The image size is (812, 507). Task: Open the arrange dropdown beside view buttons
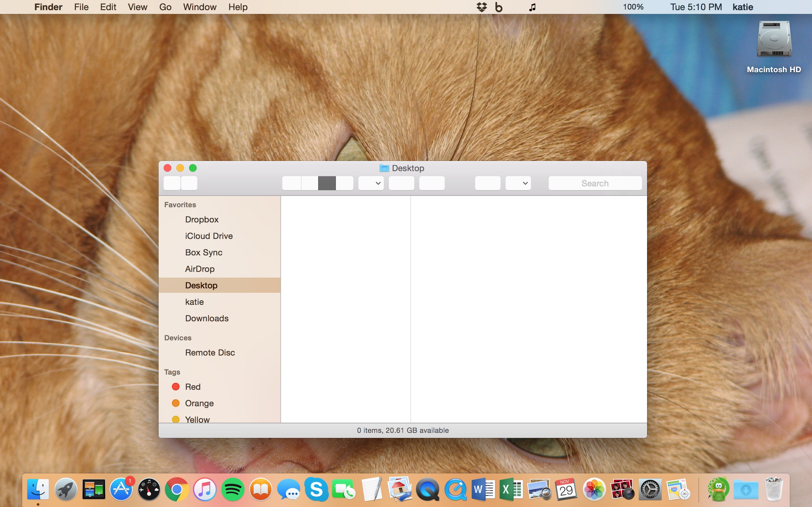(x=371, y=183)
